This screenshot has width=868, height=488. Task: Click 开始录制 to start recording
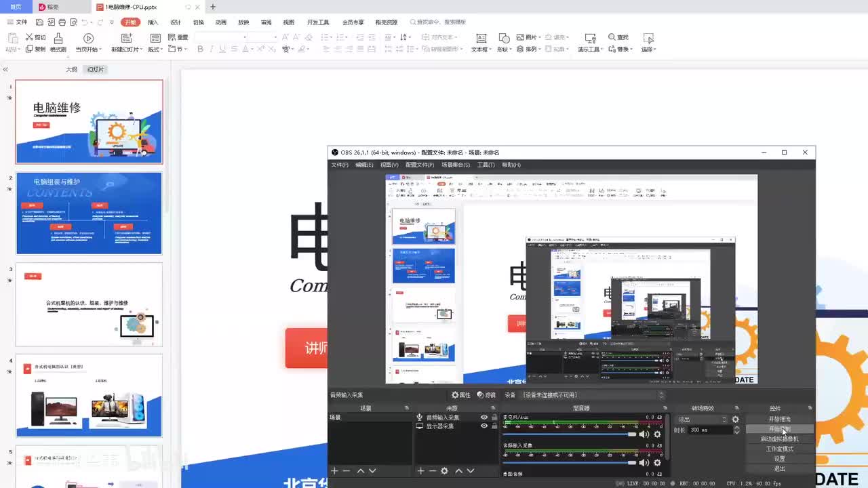[x=779, y=429]
